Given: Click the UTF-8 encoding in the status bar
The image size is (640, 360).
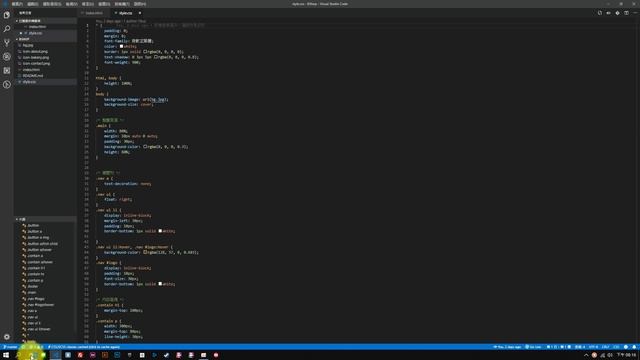Looking at the screenshot, I should pyautogui.click(x=593, y=347).
